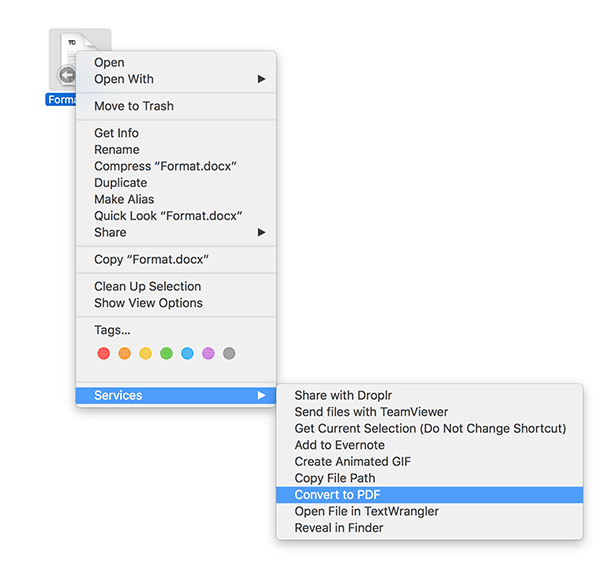This screenshot has width=600, height=566.
Task: Choose Share with Droplr
Action: [x=430, y=395]
